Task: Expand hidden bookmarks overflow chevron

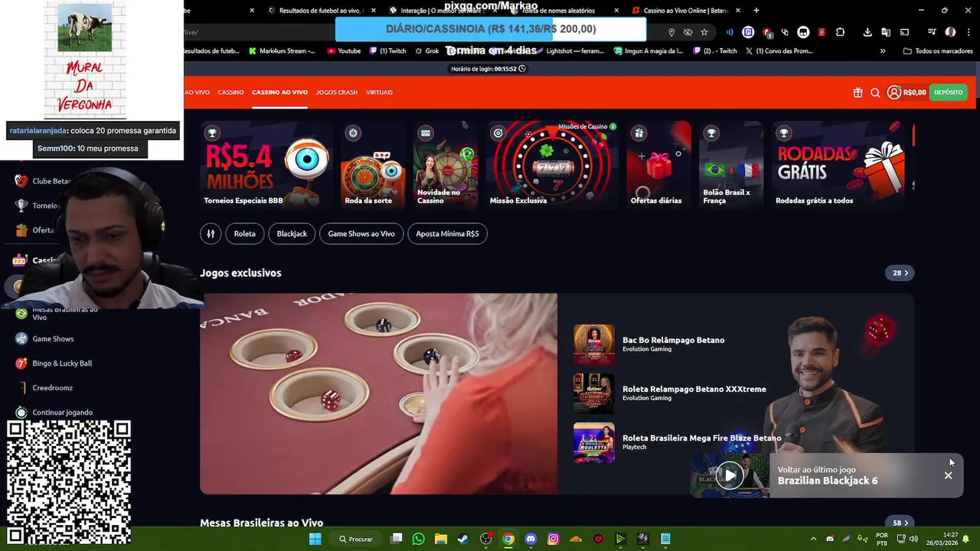Action: [x=883, y=51]
